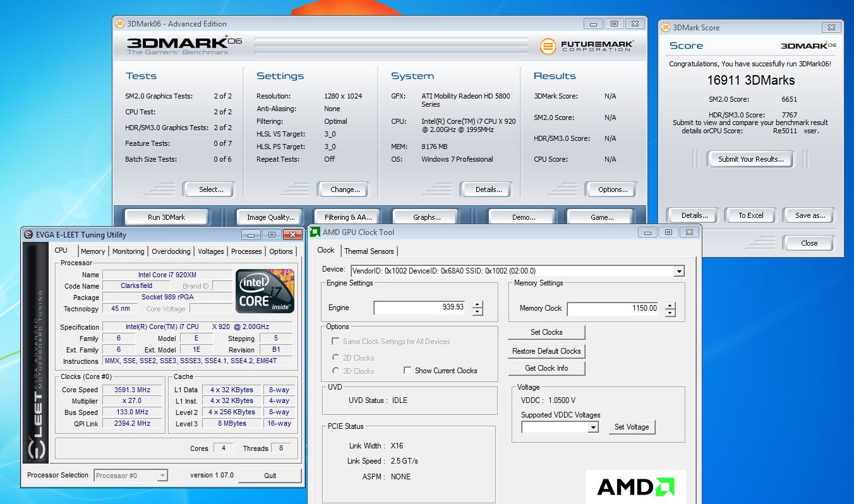Click Restore Default Clocks

click(547, 351)
